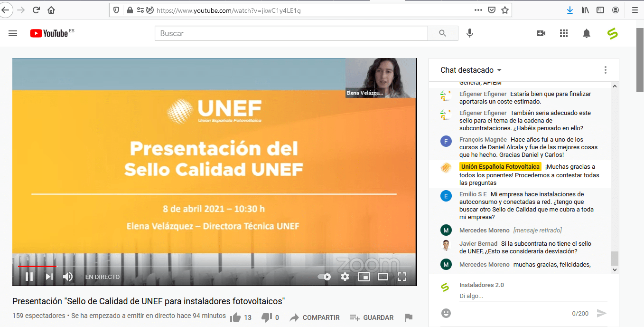
Task: Enter fullscreen mode
Action: tap(402, 276)
